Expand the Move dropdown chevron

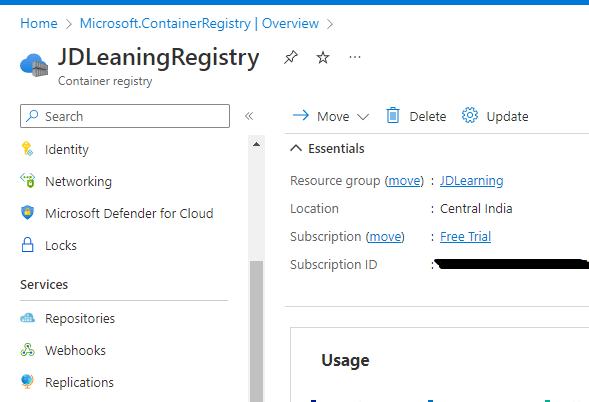[x=363, y=117]
